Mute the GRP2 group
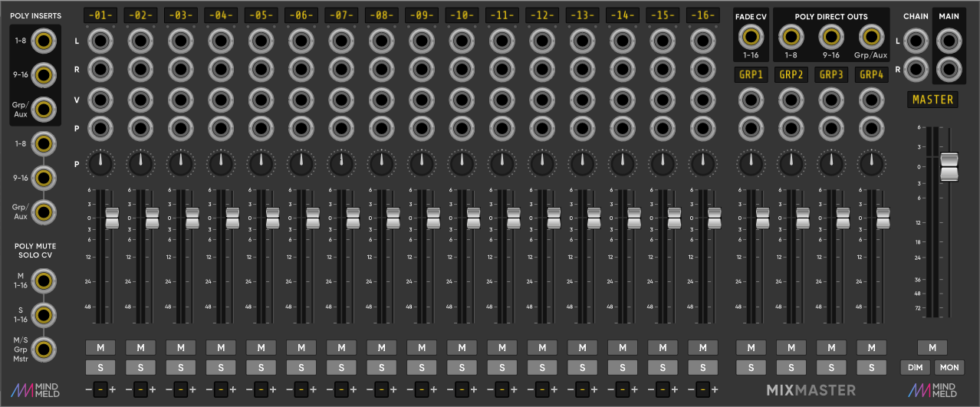The height and width of the screenshot is (407, 980). [791, 348]
